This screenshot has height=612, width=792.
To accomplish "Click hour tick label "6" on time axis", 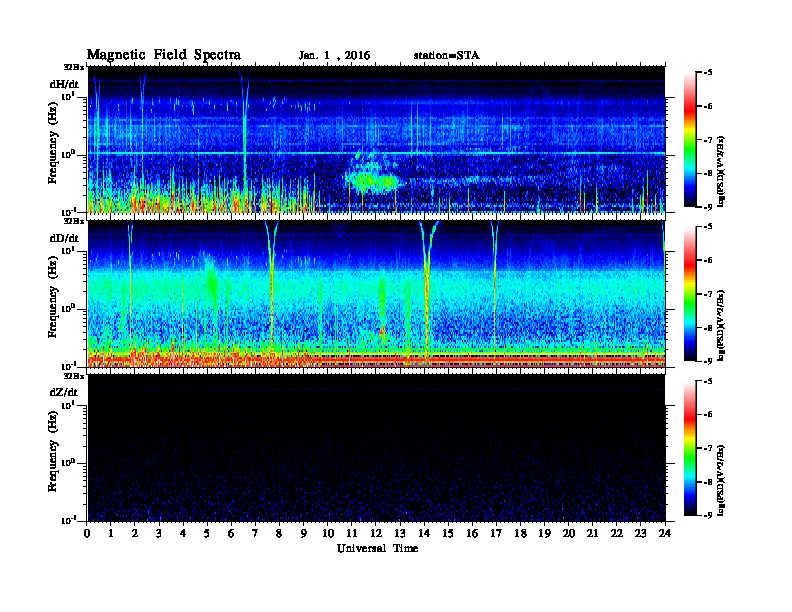I will click(x=231, y=533).
